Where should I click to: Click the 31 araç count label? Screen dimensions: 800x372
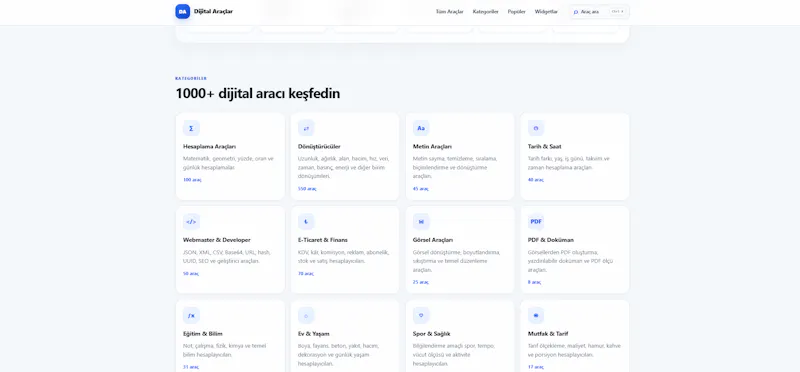tap(191, 367)
